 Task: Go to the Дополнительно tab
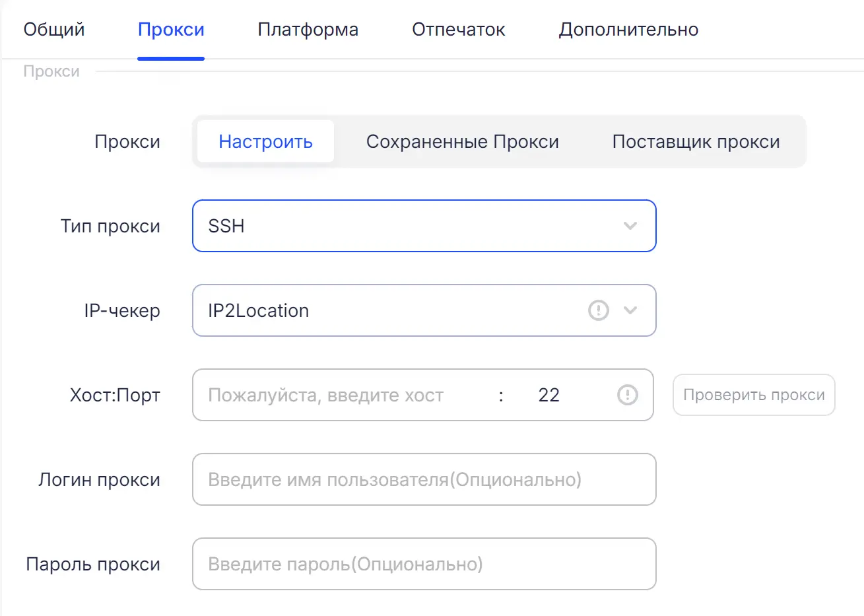628,30
